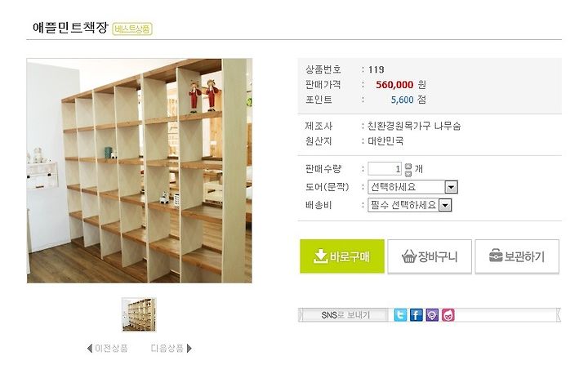Click the 다음상품 text link
This screenshot has width=588, height=374.
pyautogui.click(x=167, y=349)
